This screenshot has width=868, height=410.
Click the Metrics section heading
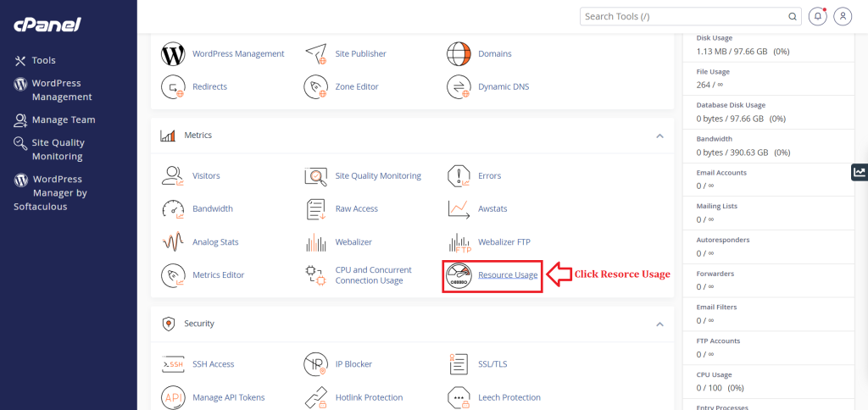(198, 135)
